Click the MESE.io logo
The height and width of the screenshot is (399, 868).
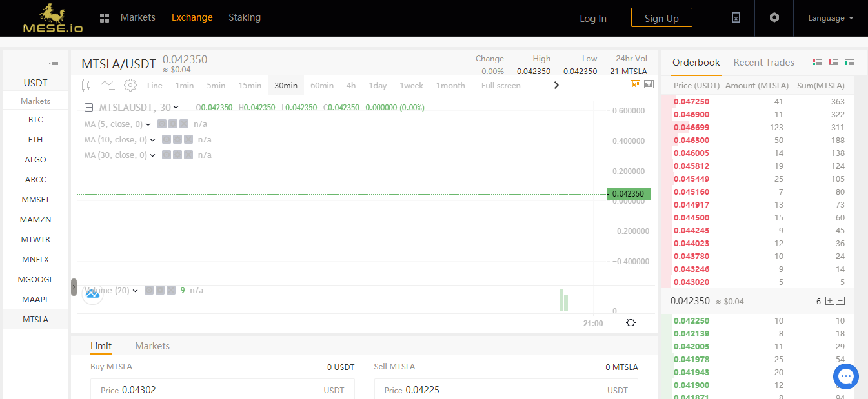pos(53,18)
